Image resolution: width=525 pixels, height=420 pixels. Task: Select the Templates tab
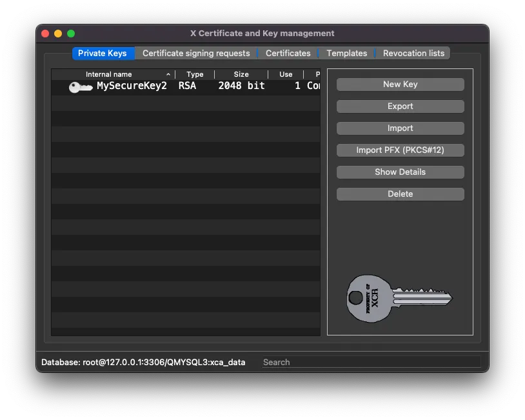(346, 53)
